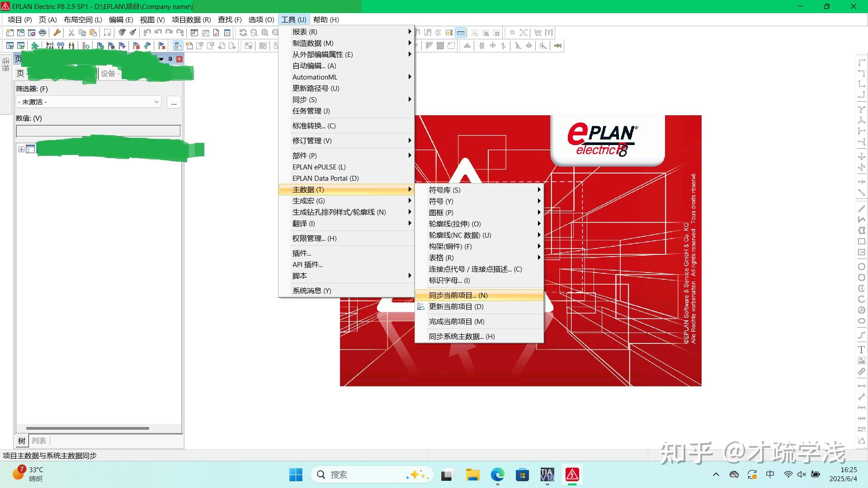Open the 项目数据 (R) menu
The height and width of the screenshot is (488, 868).
pyautogui.click(x=191, y=19)
